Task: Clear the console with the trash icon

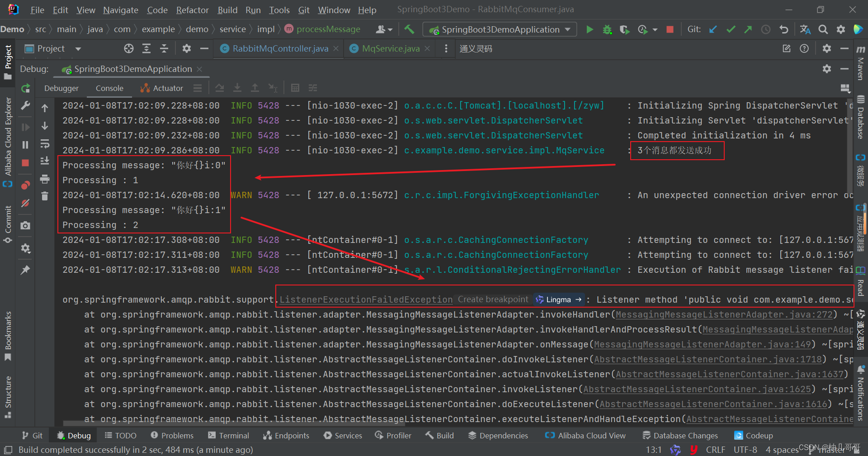Action: (x=45, y=196)
